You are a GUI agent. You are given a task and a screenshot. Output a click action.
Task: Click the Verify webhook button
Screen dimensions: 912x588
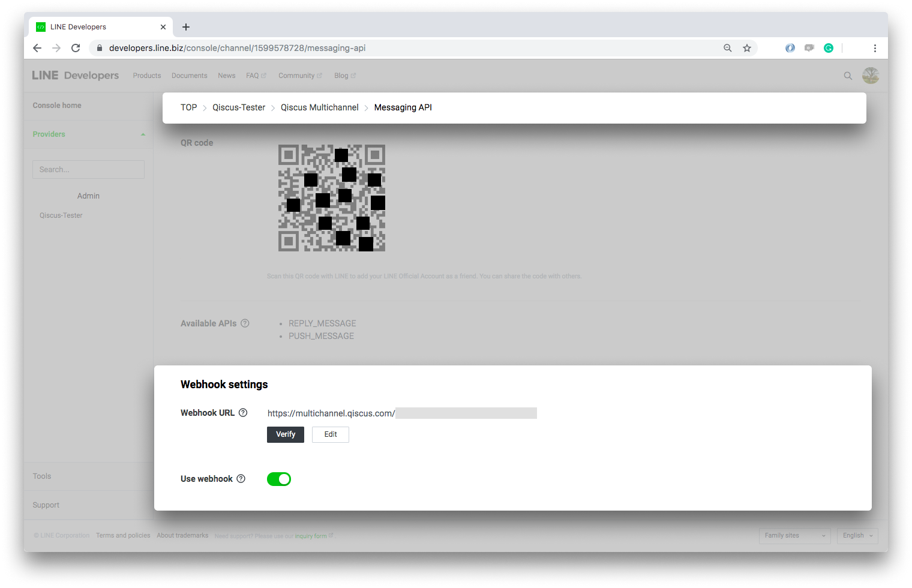[286, 434]
